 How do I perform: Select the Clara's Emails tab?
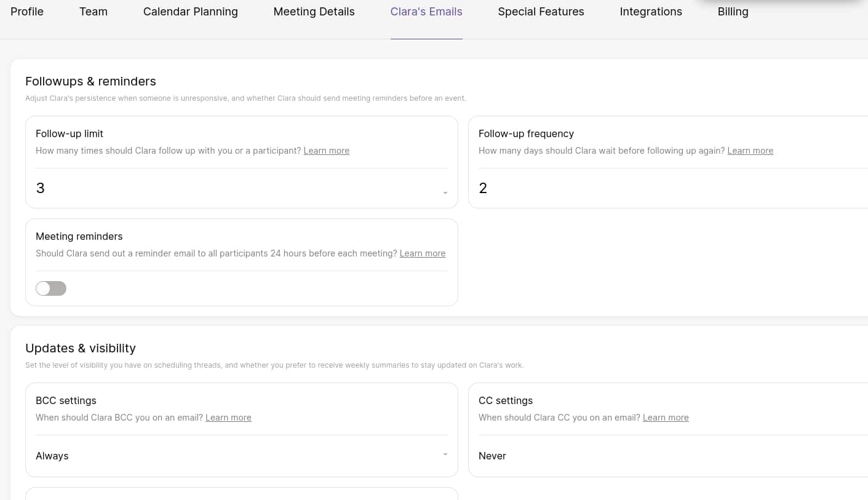pos(426,12)
